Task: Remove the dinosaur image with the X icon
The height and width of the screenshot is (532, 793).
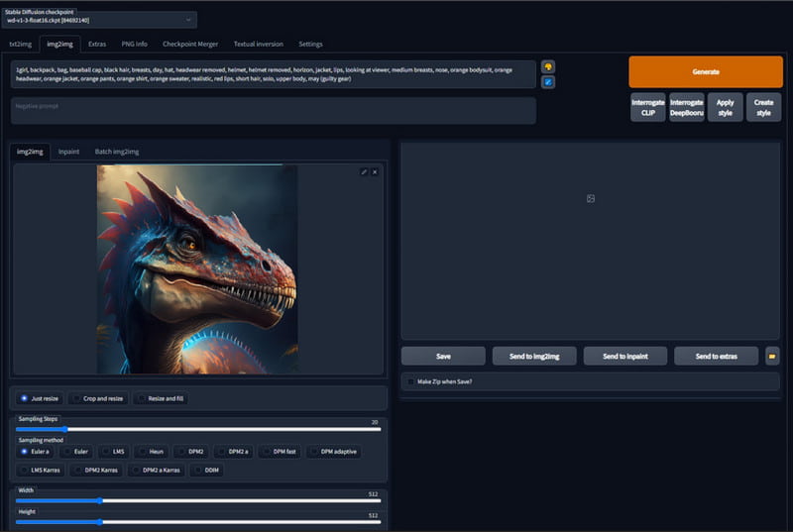Action: click(375, 172)
